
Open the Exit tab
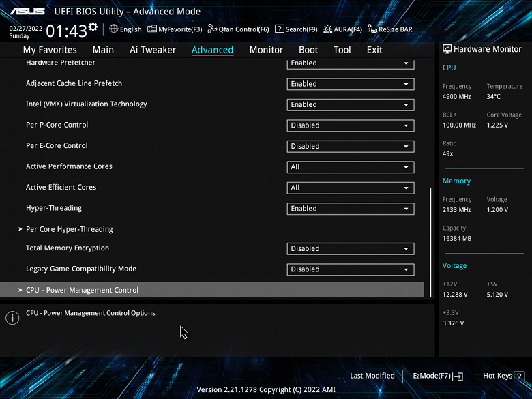(374, 50)
